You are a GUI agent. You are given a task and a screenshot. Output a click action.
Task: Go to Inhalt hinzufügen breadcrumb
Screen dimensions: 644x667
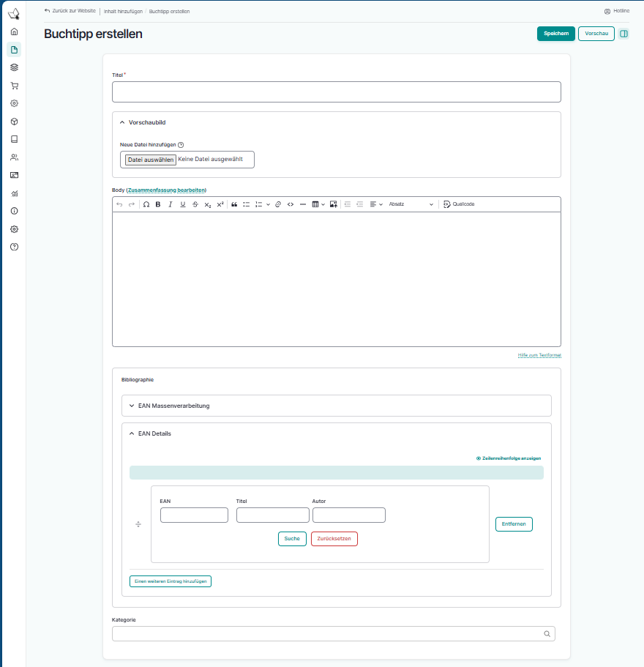click(124, 12)
